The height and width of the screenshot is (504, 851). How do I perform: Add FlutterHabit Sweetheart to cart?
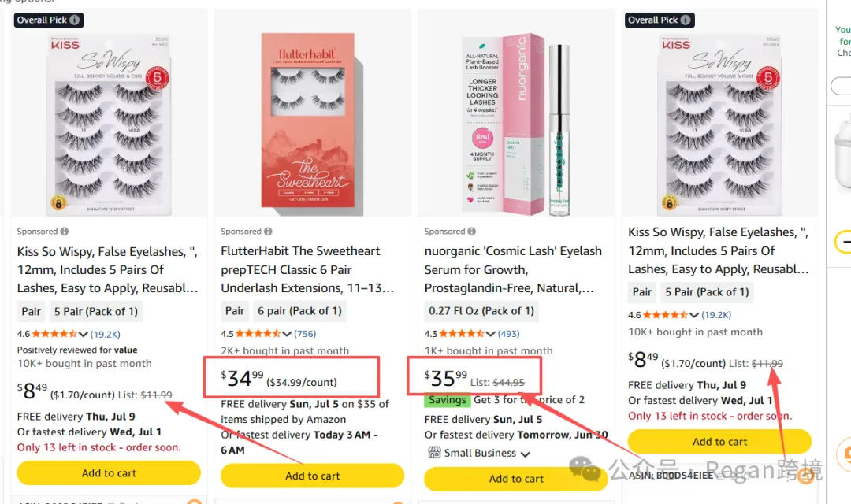[313, 476]
